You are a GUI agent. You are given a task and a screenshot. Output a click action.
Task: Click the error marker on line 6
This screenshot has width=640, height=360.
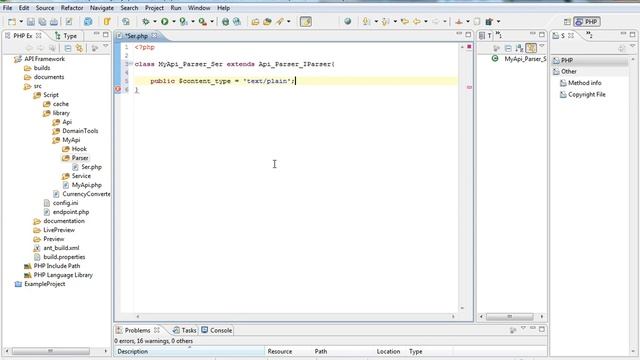tap(118, 89)
